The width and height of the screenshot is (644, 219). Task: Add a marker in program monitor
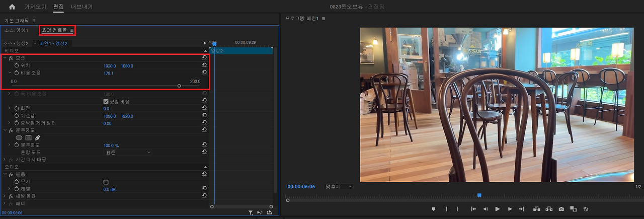click(434, 209)
